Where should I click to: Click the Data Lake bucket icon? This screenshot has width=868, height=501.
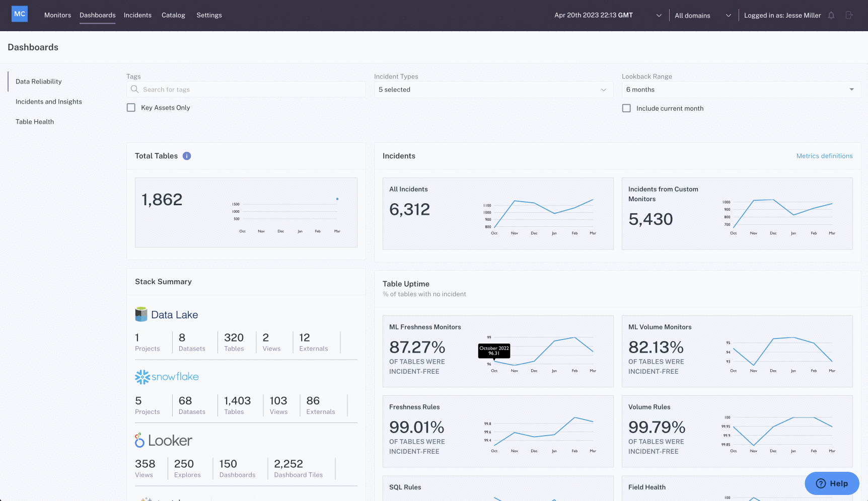[141, 314]
